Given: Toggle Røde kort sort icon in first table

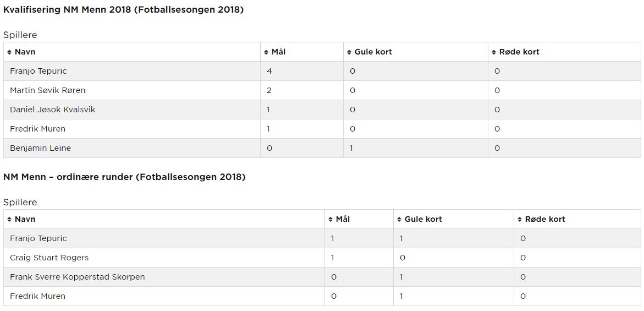Looking at the screenshot, I should [x=494, y=52].
